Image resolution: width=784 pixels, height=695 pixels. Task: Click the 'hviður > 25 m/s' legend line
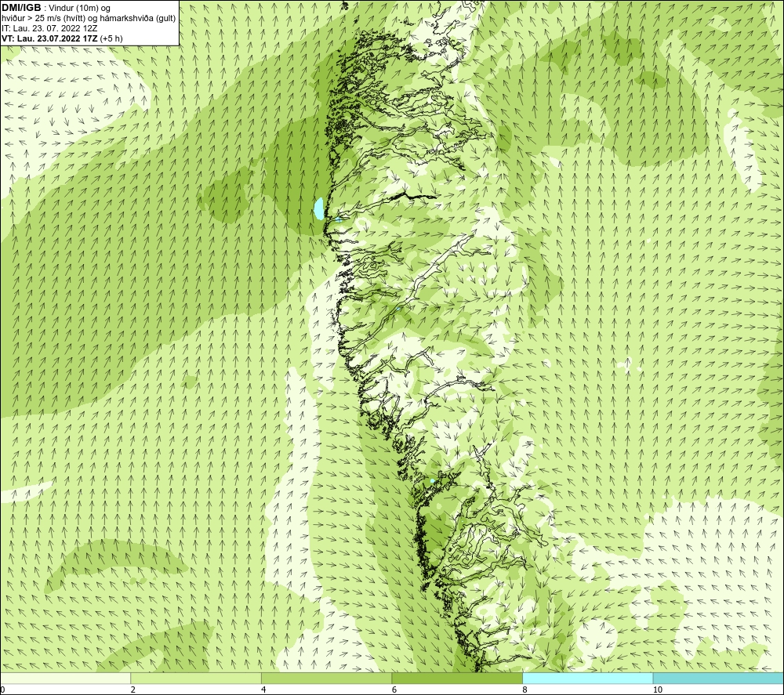coord(89,19)
